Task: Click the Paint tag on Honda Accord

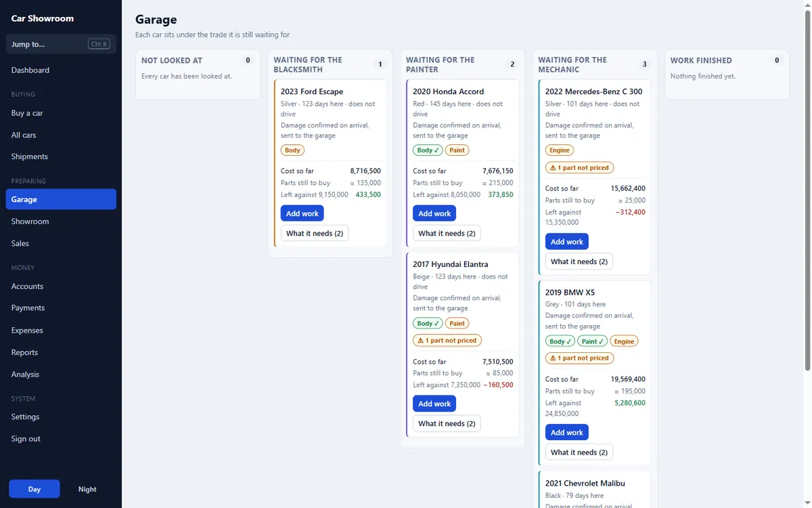Action: click(457, 150)
